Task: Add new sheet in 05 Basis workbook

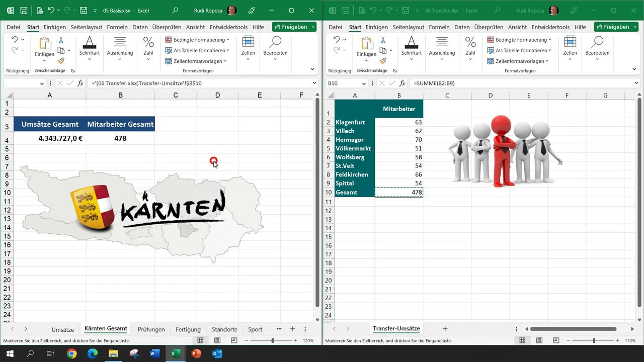Action: [292, 329]
